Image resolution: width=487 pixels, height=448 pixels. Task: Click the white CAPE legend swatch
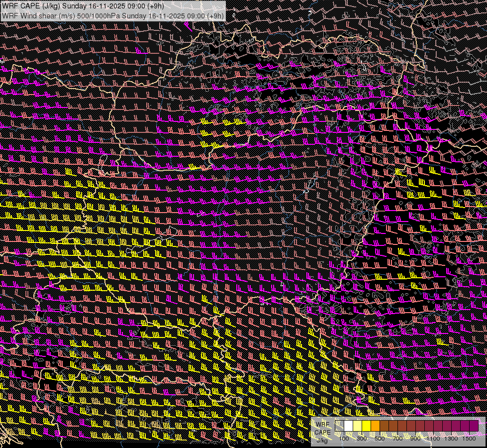click(349, 426)
